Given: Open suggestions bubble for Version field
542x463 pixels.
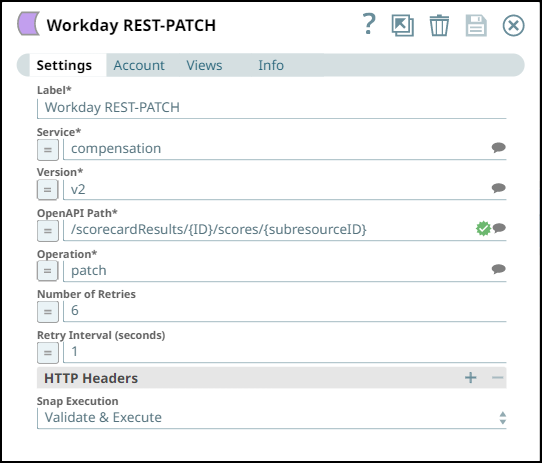Looking at the screenshot, I should pos(498,188).
